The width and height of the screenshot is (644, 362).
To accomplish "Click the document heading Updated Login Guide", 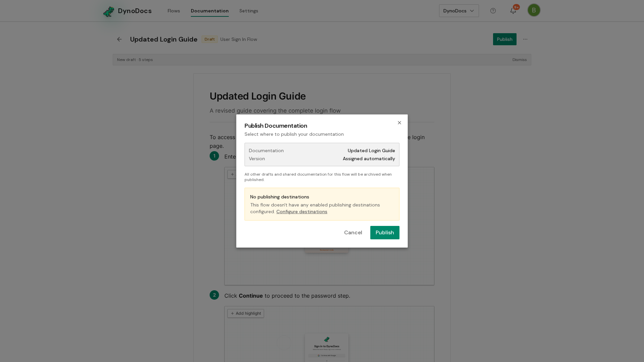I will 258,96.
